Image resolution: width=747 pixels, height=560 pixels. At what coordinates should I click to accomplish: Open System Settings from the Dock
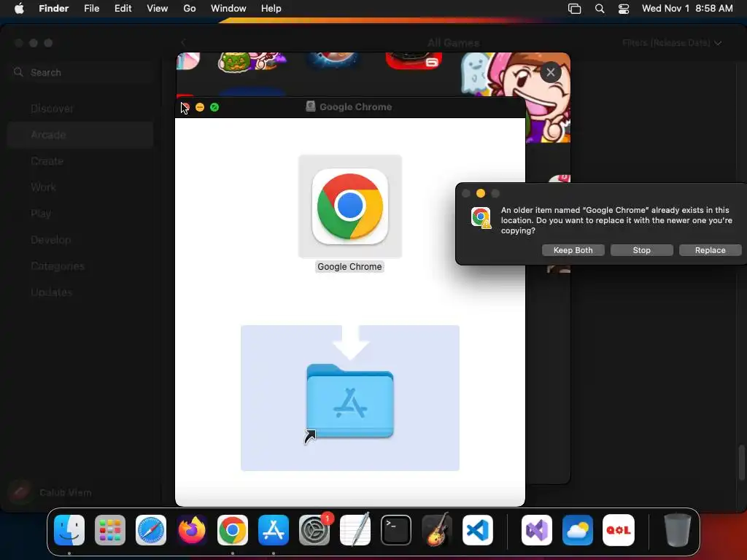point(314,530)
